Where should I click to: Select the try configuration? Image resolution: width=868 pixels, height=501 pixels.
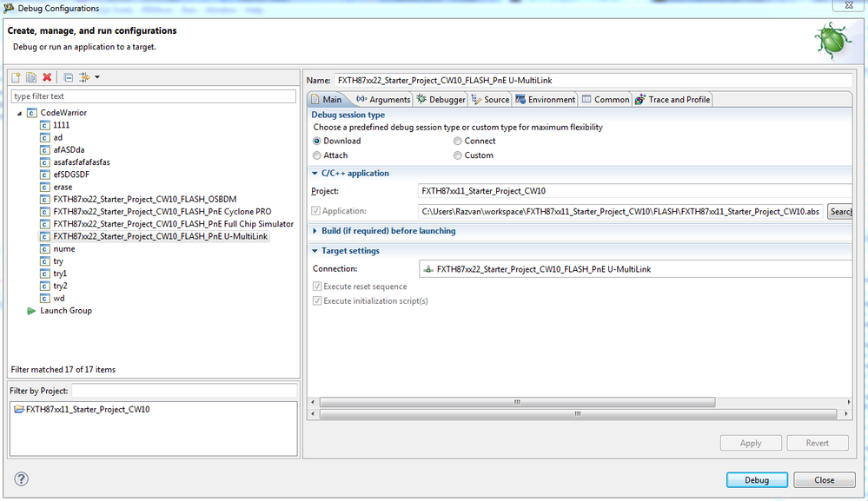58,261
